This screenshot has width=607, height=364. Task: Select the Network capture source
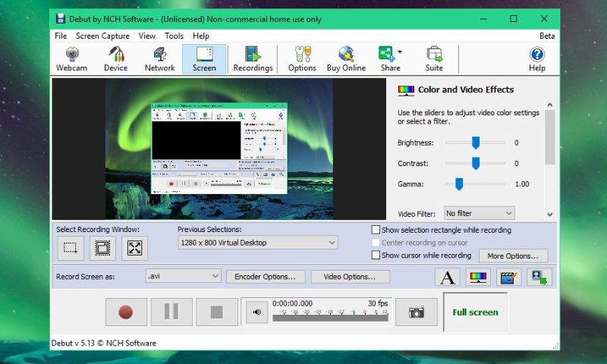(160, 59)
